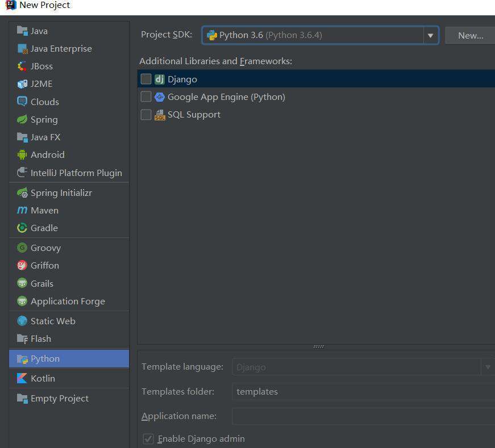Click the Android robot icon
Image resolution: width=495 pixels, height=448 pixels.
point(22,155)
